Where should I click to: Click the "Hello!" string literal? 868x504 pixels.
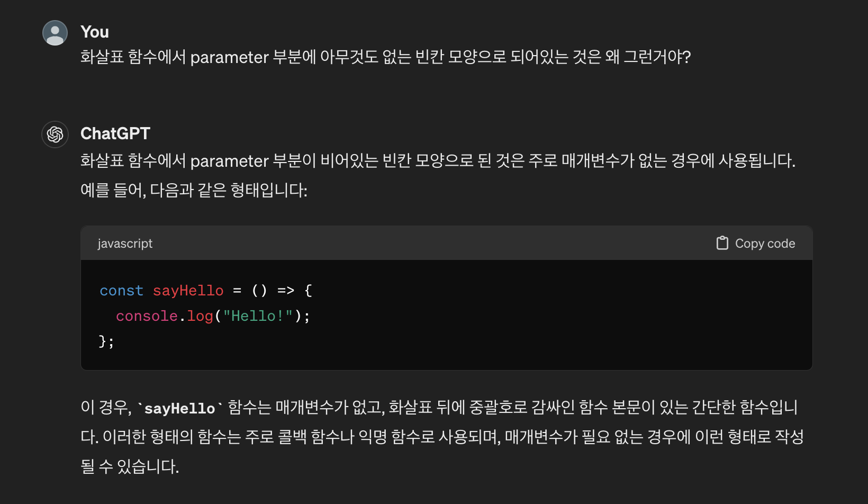point(258,316)
